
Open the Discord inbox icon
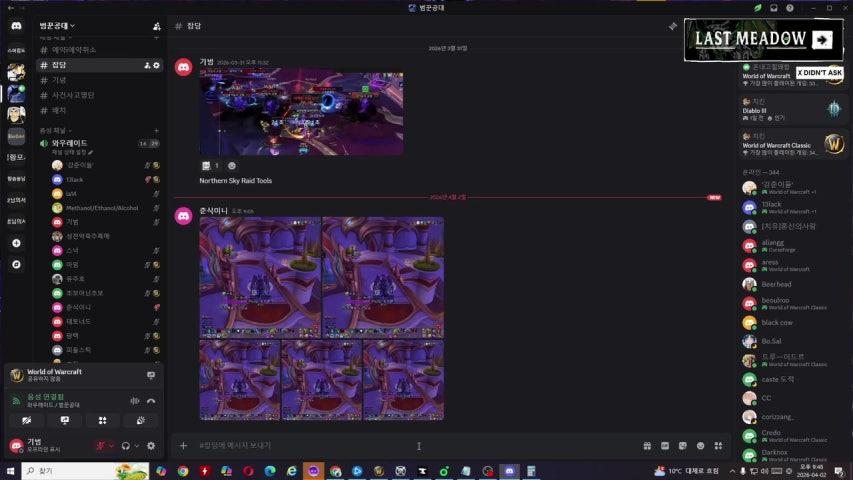coord(773,8)
